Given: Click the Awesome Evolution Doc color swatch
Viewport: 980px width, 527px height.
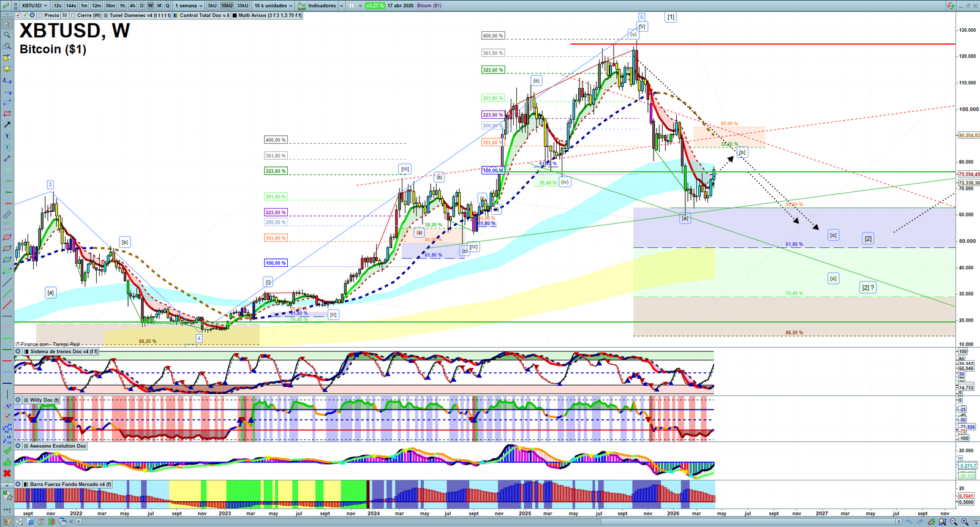Looking at the screenshot, I should (25, 446).
